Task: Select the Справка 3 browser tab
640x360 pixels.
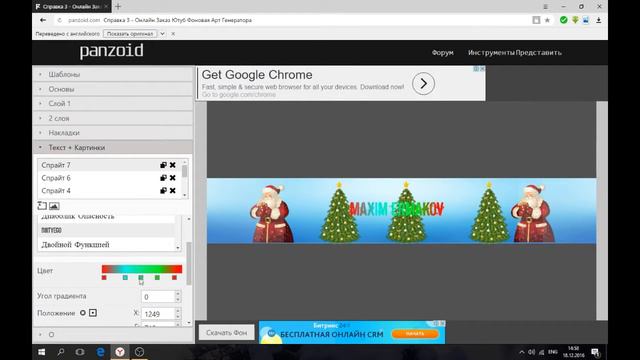Action: coord(70,7)
